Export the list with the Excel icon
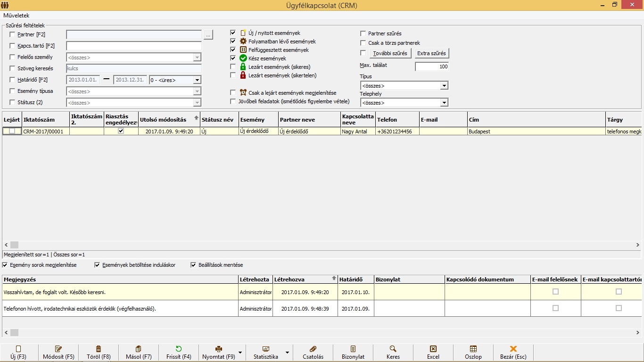The width and height of the screenshot is (644, 362). click(433, 349)
